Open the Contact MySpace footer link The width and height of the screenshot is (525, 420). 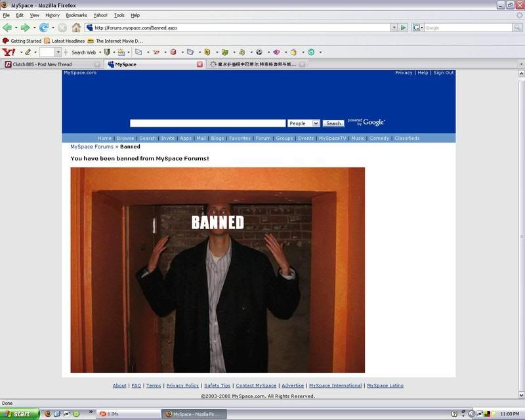tap(256, 385)
